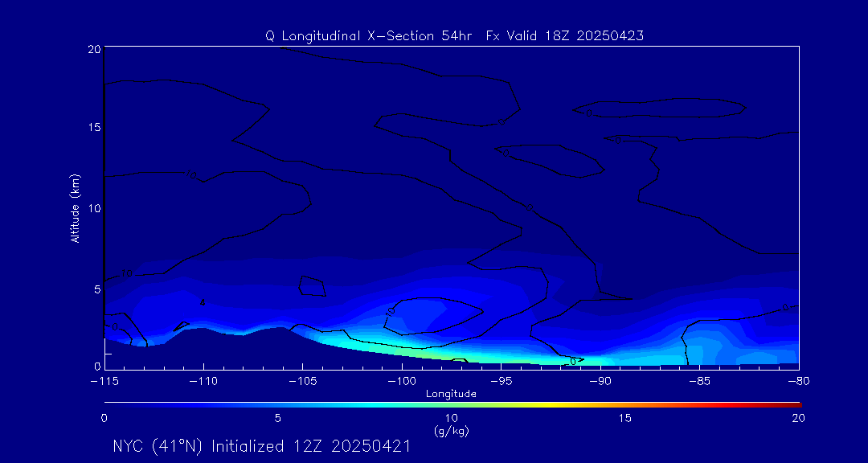
Task: Pick longitude tick label "-100"
Action: coord(402,381)
